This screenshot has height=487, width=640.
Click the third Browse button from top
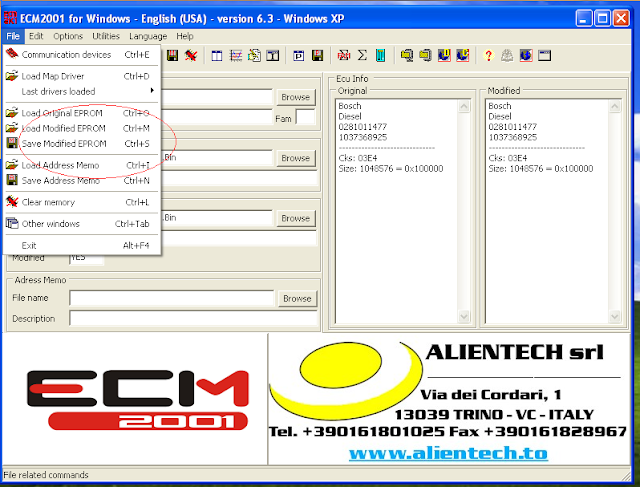(x=296, y=218)
